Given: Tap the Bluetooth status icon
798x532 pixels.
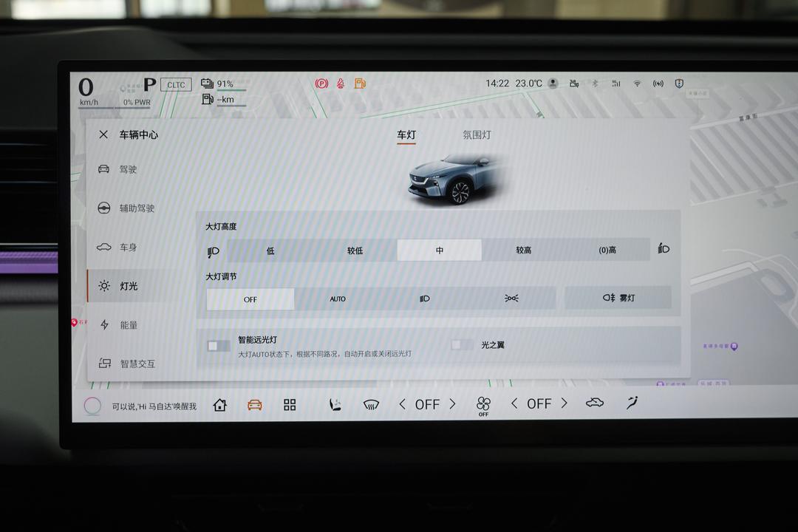Looking at the screenshot, I should [594, 83].
